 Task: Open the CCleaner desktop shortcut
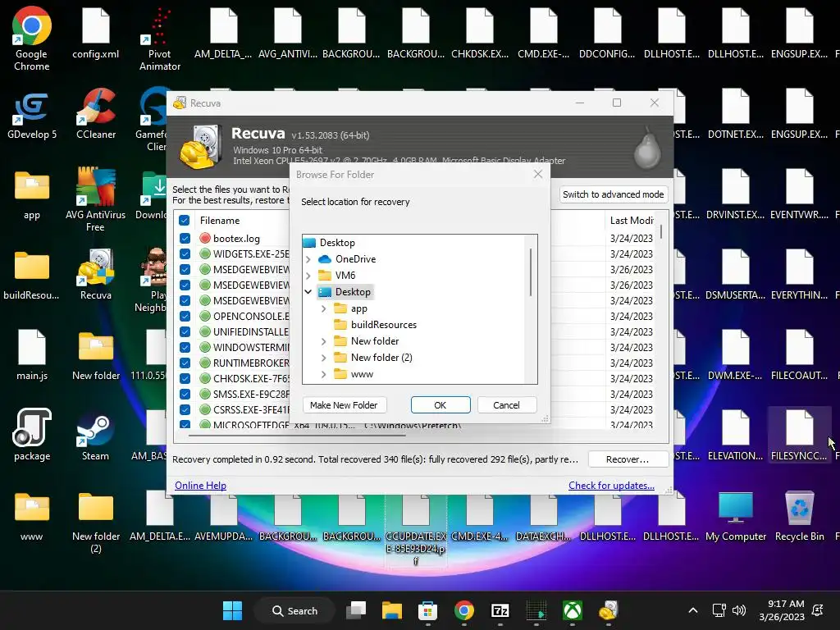pos(96,115)
